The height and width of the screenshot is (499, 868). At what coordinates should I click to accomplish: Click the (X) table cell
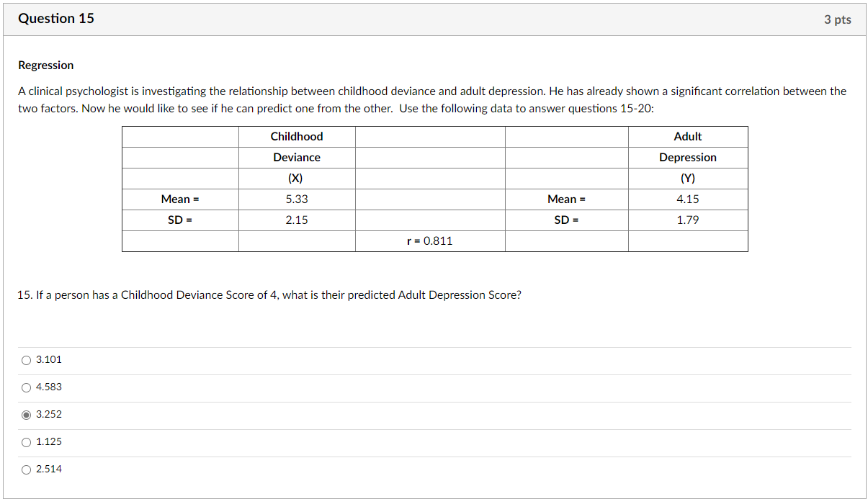297,179
